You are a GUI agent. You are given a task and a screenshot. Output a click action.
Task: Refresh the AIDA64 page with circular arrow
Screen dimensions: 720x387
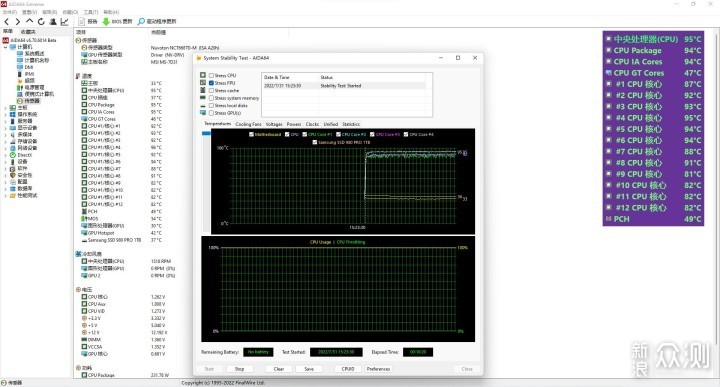point(41,22)
